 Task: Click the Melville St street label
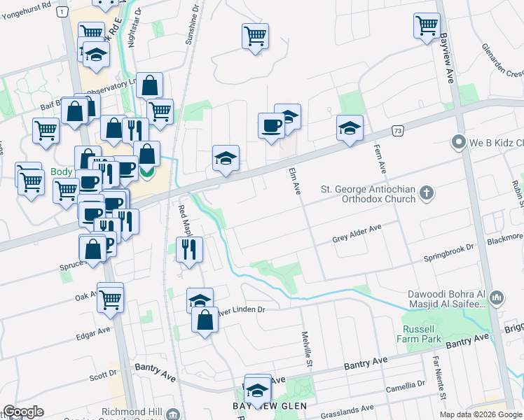pyautogui.click(x=307, y=349)
